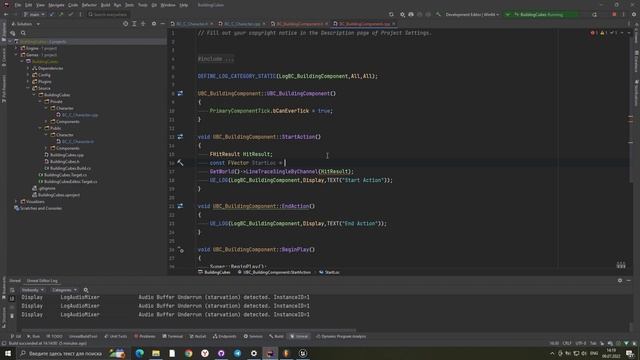The height and width of the screenshot is (360, 640).
Task: Click the search icon in Solution Explorer
Action: [23, 33]
